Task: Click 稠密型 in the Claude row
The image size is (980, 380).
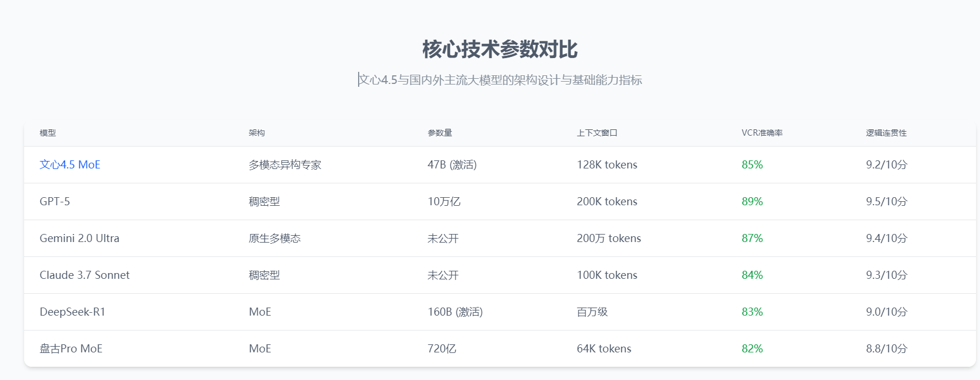Action: (264, 275)
